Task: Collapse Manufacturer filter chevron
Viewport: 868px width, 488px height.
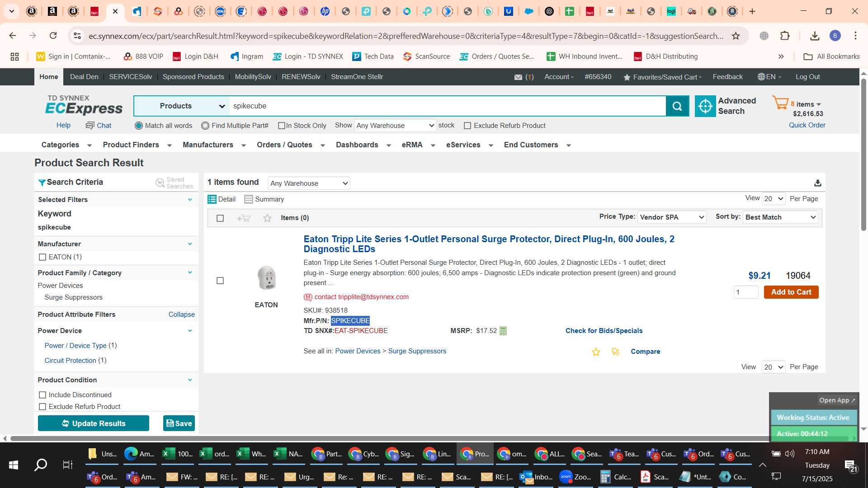Action: [x=190, y=244]
